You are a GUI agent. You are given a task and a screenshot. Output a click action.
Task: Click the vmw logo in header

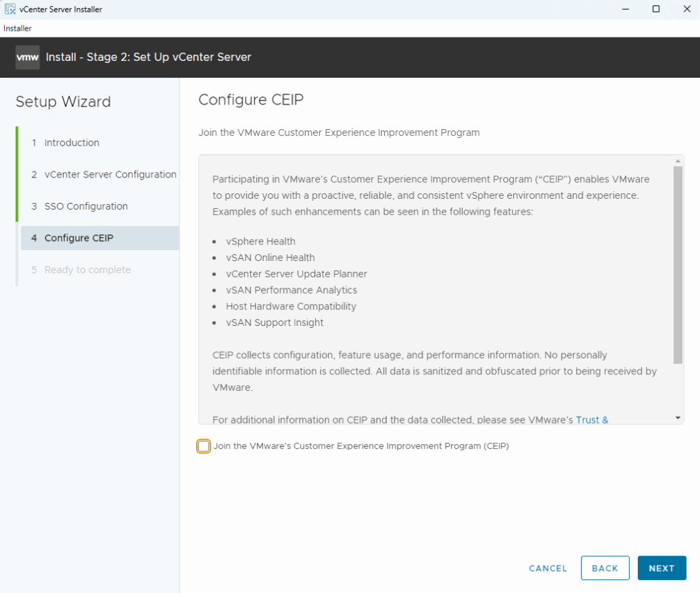point(27,57)
